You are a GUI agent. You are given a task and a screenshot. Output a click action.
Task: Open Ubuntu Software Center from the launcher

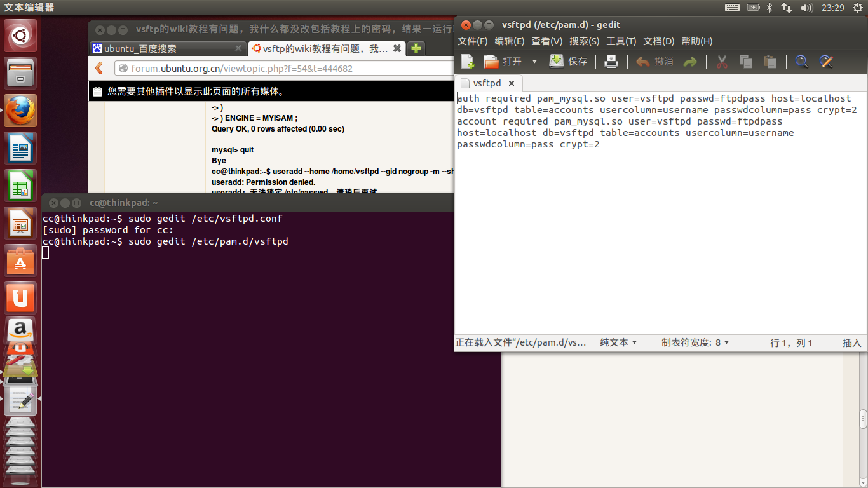21,261
